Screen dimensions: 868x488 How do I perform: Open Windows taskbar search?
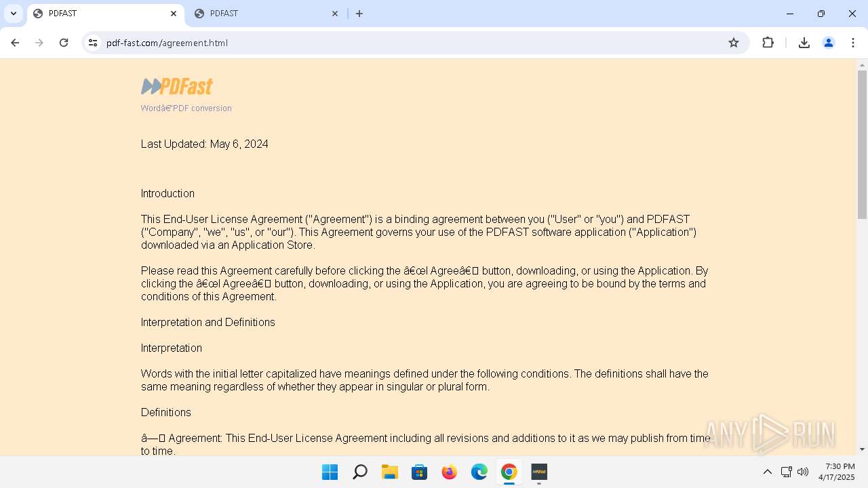[360, 472]
